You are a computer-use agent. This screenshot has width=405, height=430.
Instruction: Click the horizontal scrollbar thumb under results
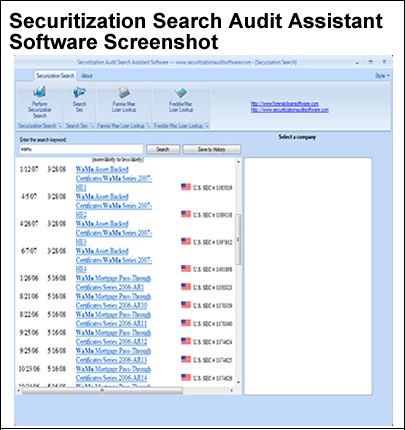tap(102, 390)
